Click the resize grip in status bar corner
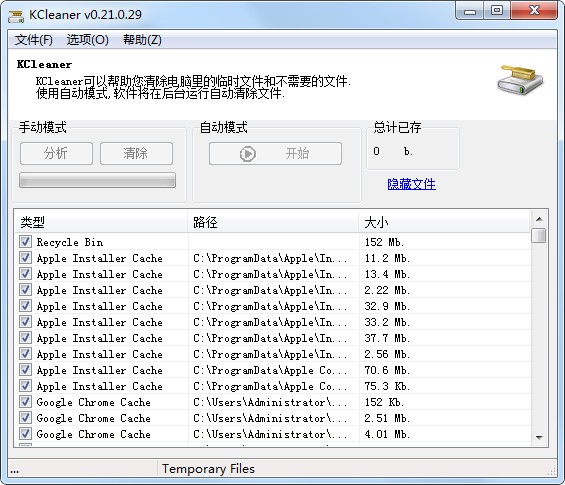Screen dimensions: 565x485 coord(552,471)
